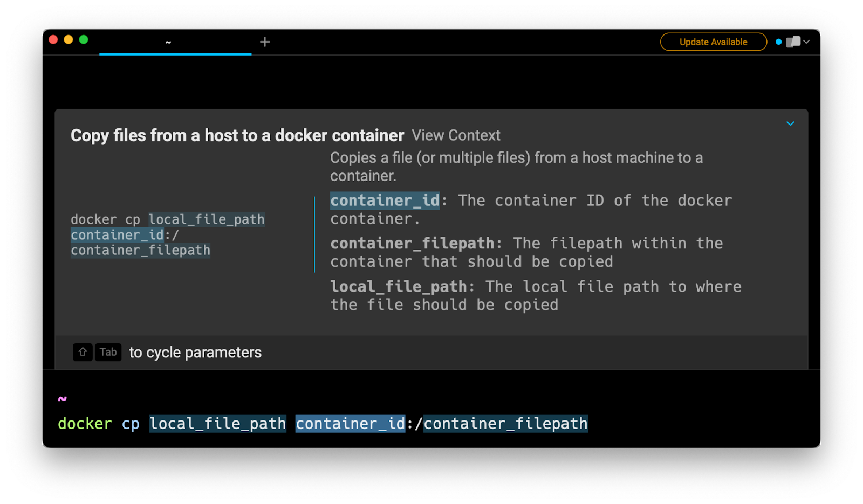Click the Warp logo icon in the title bar
The height and width of the screenshot is (504, 863).
(793, 42)
